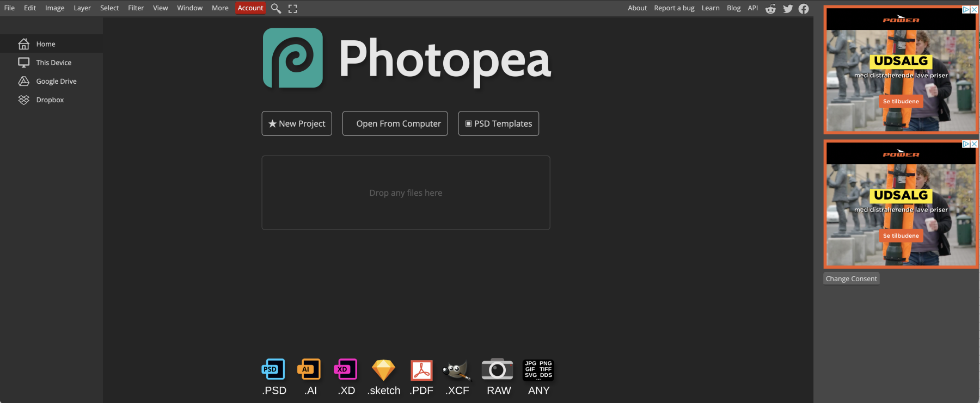Click the .AI format icon
The width and height of the screenshot is (980, 403).
309,370
